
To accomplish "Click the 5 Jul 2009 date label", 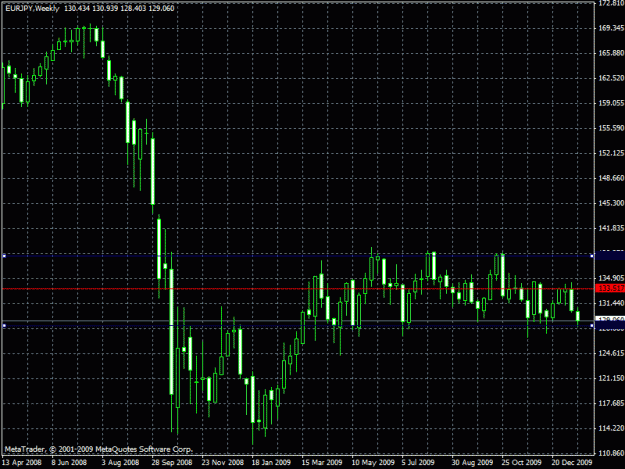I will [418, 463].
